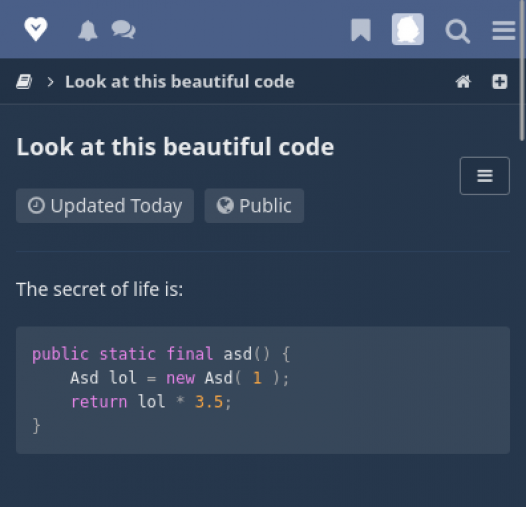Viewport: 526px width, 507px height.
Task: Click breadcrumb link 'Look at this beautiful code'
Action: click(180, 82)
